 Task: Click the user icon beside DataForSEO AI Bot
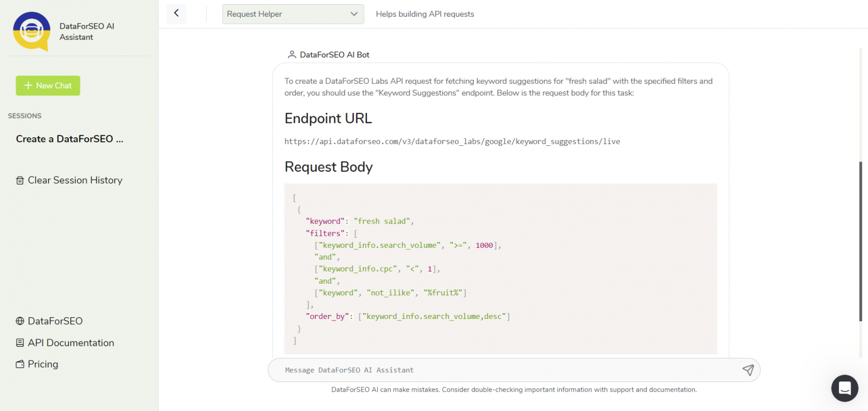[x=292, y=54]
